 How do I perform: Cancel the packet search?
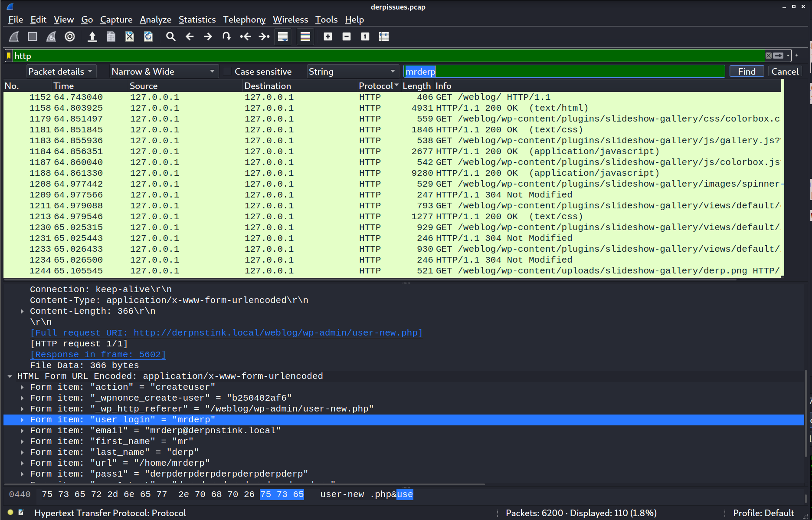(785, 72)
